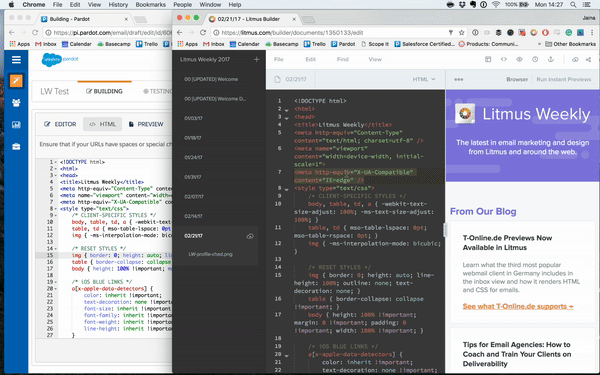Open the Tips for Email Agencies article title

pyautogui.click(x=517, y=354)
